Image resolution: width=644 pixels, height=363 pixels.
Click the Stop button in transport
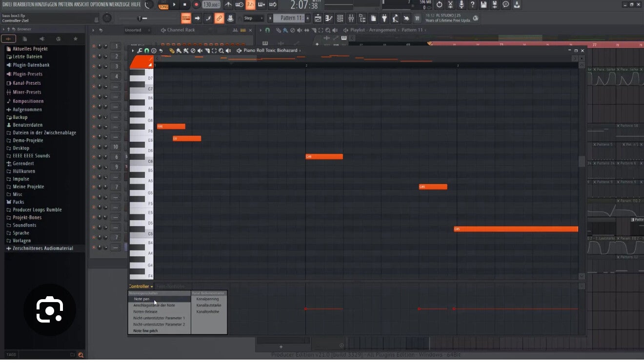185,5
